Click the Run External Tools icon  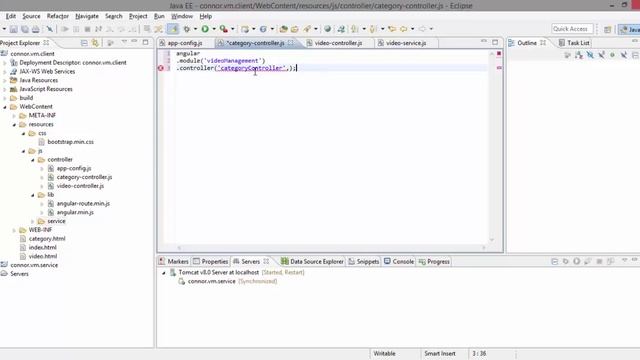224,29
